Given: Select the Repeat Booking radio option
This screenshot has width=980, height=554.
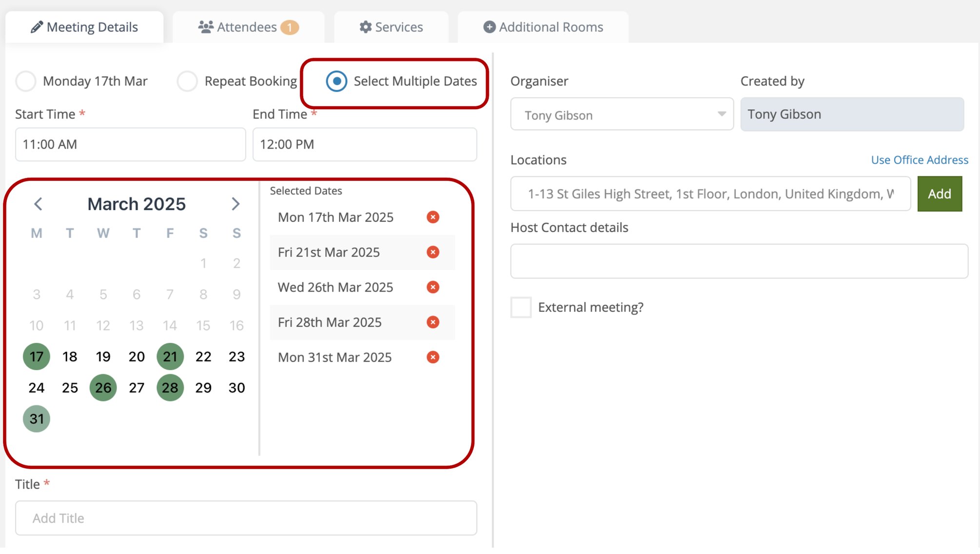Looking at the screenshot, I should (187, 81).
